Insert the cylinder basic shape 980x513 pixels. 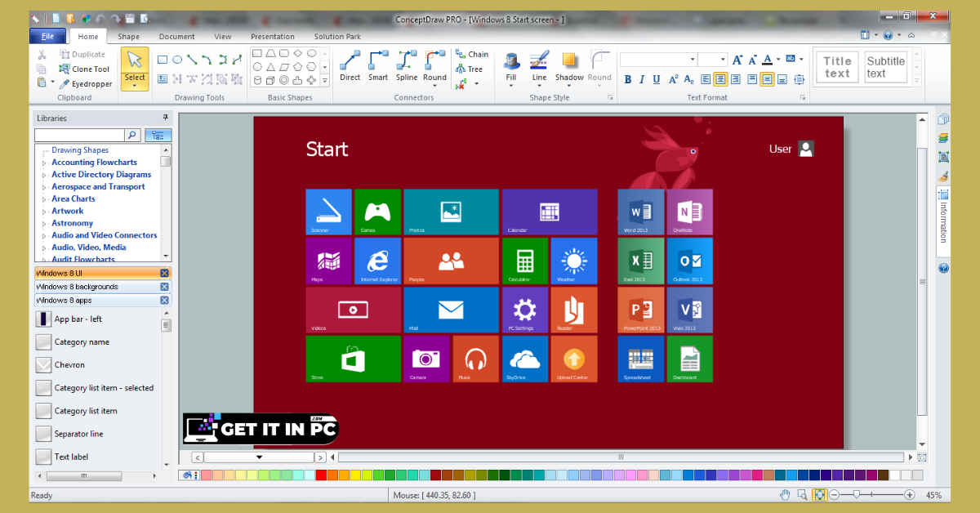pos(257,80)
